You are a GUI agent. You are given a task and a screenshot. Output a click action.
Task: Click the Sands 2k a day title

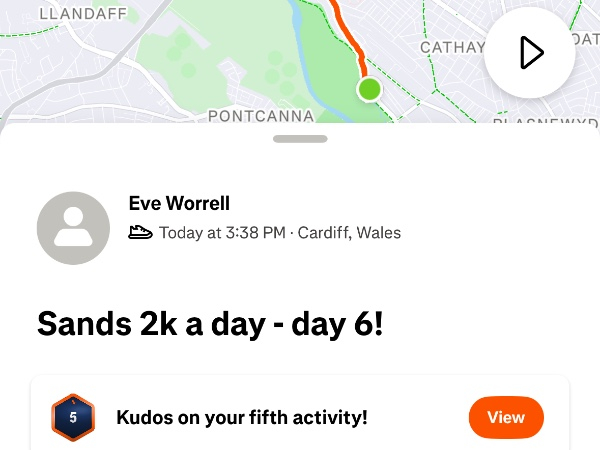[210, 323]
